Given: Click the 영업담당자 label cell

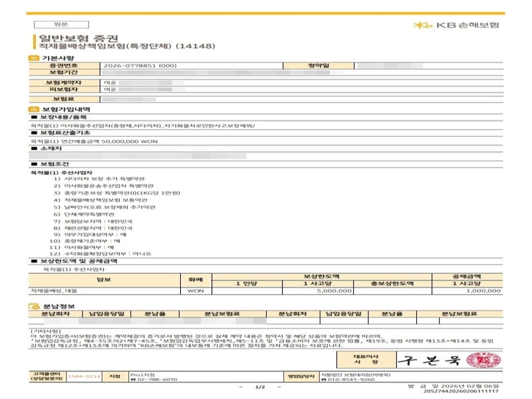Looking at the screenshot, I should click(x=301, y=376).
